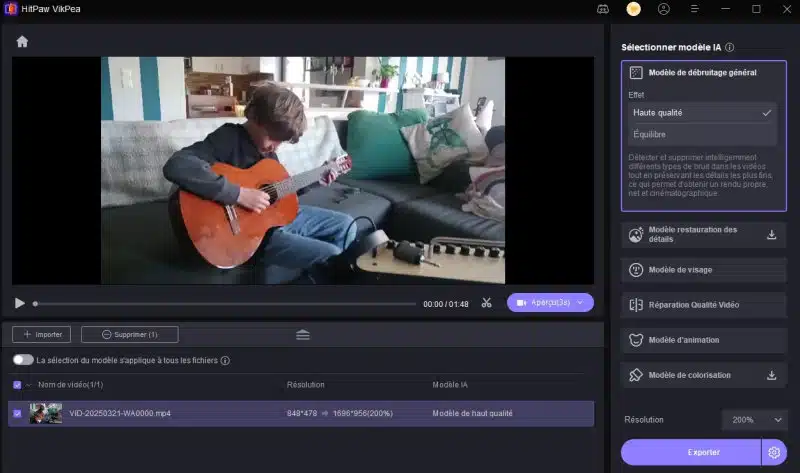Image resolution: width=800 pixels, height=473 pixels.
Task: Click the Réparation Qualité Vidéo icon
Action: click(x=636, y=305)
